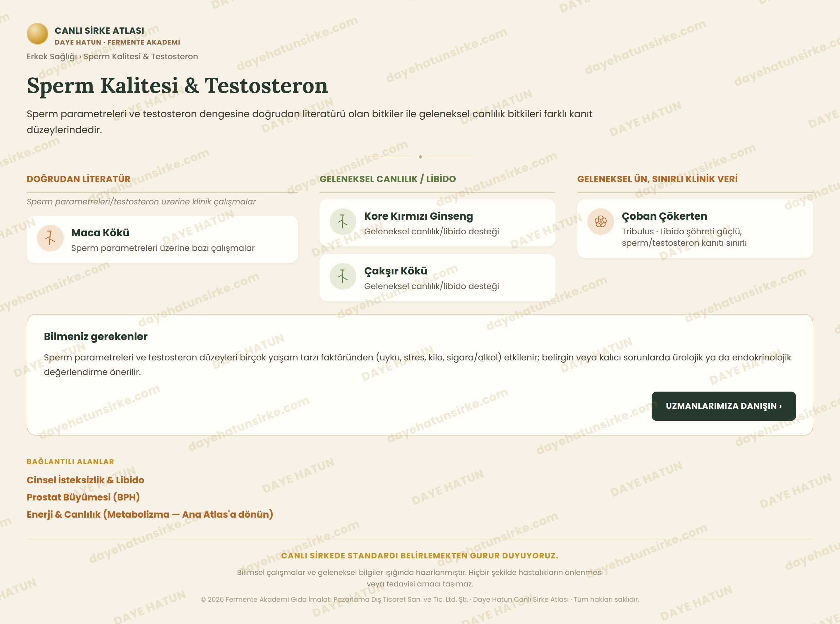The width and height of the screenshot is (840, 624).
Task: Click the Bilmeniz gerekenler heading
Action: coord(95,337)
